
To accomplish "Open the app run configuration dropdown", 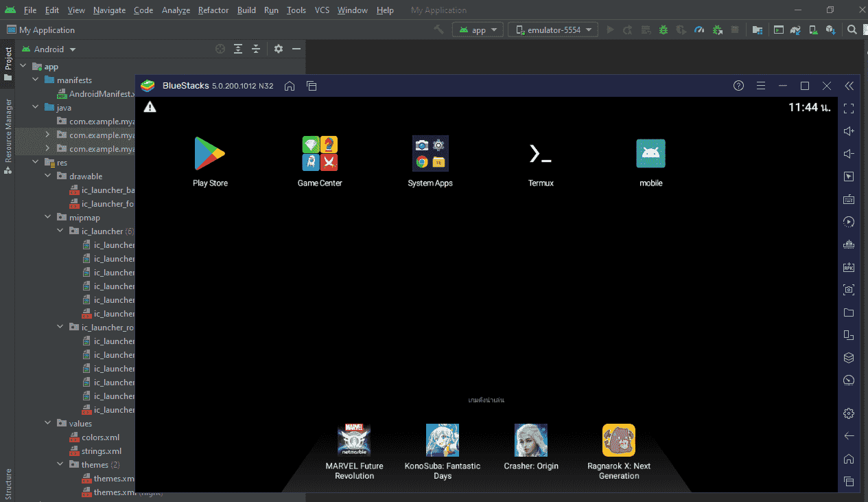I will [x=478, y=30].
